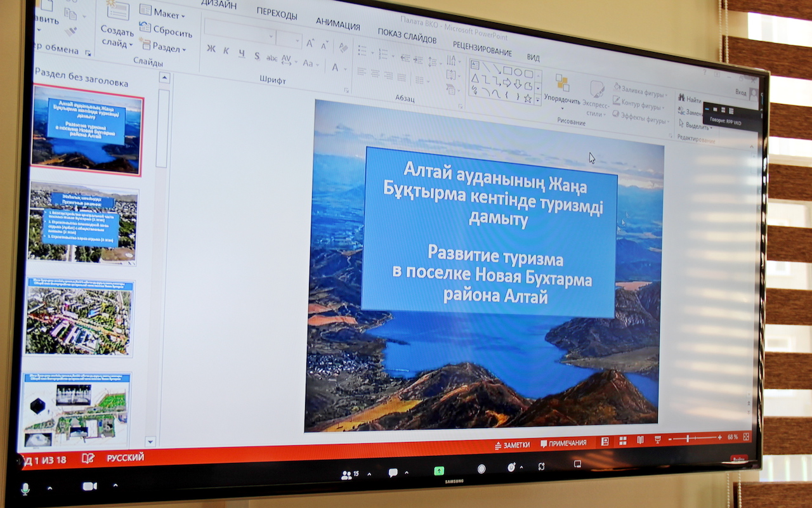Click Zoom microphone mute icon
The width and height of the screenshot is (812, 508).
(25, 488)
